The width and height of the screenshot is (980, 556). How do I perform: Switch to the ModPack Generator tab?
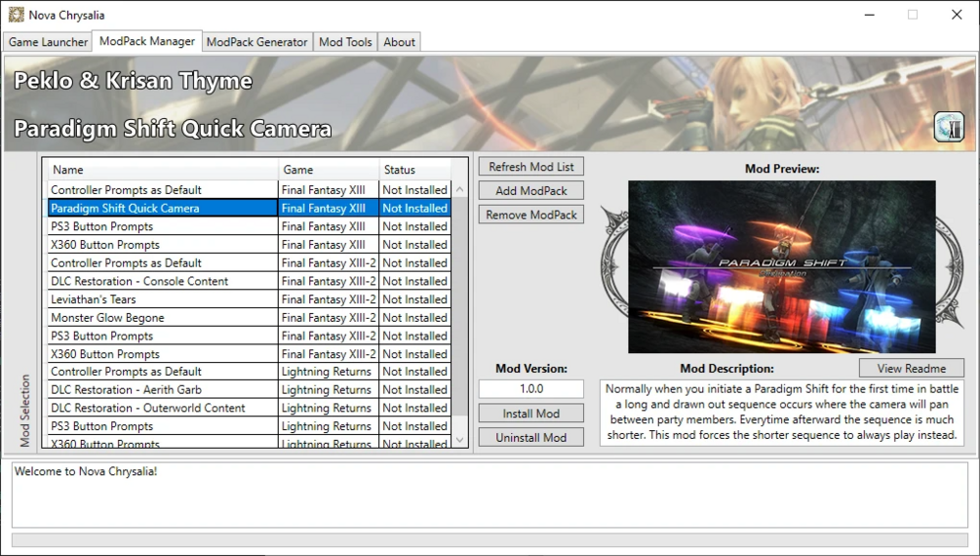tap(256, 42)
